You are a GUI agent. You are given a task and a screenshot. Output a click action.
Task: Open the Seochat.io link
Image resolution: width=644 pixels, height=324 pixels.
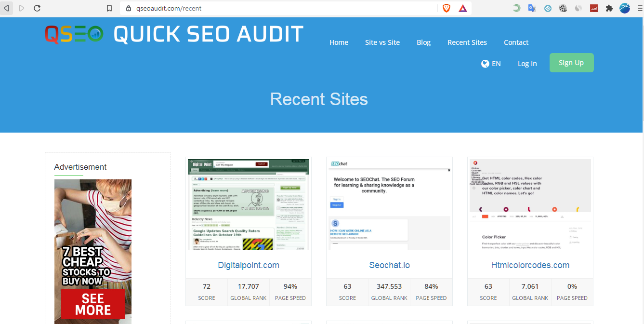389,265
